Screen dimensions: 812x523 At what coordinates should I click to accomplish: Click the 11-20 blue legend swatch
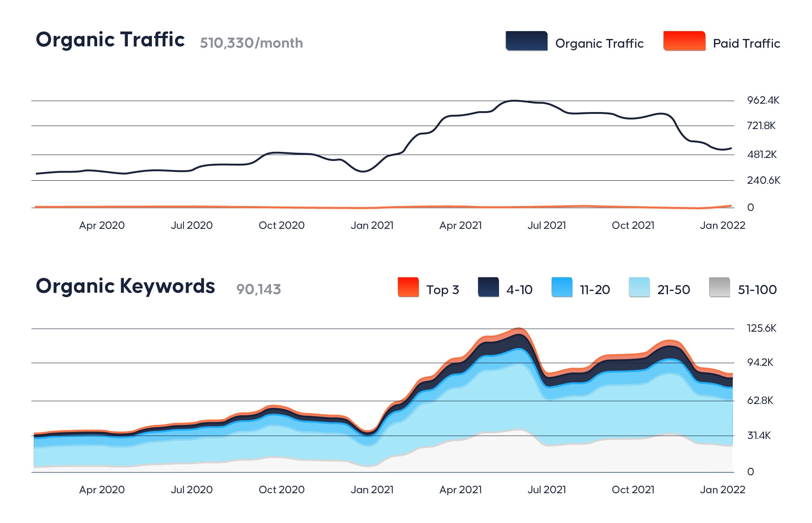point(562,287)
